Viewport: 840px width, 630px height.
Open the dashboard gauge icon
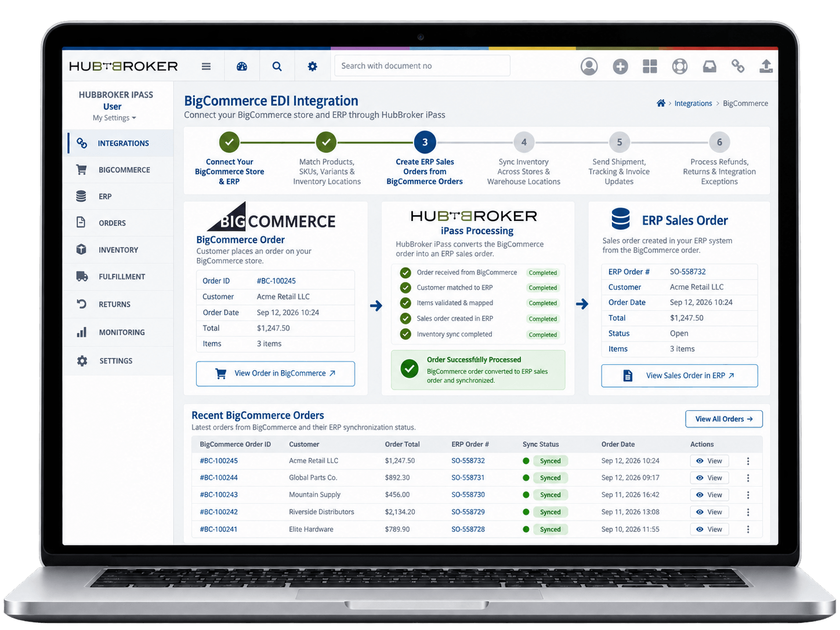242,66
